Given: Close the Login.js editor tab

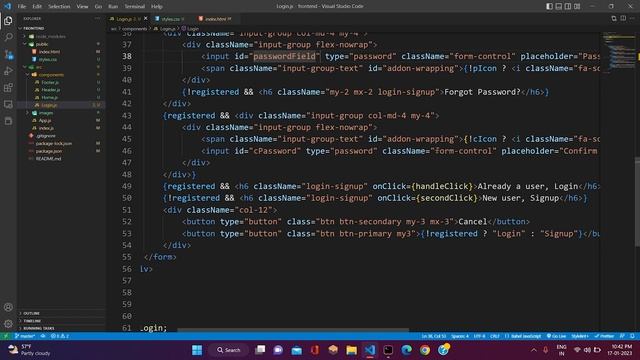Looking at the screenshot, I should [x=145, y=18].
